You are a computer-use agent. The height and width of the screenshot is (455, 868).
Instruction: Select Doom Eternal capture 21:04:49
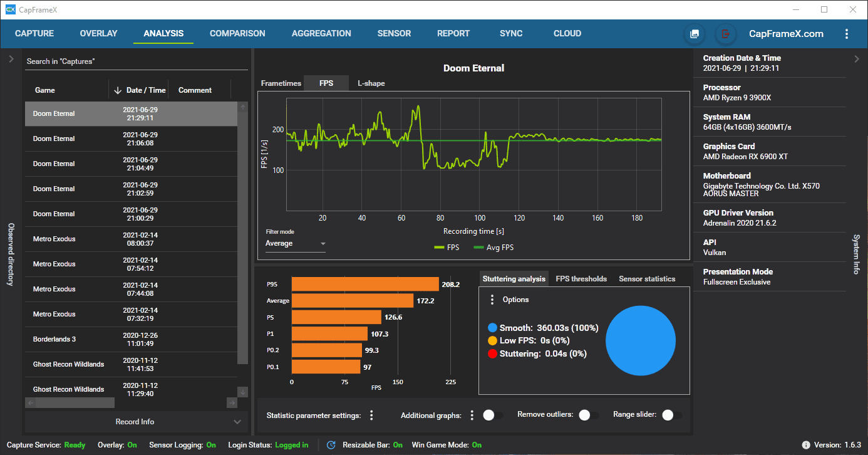132,164
